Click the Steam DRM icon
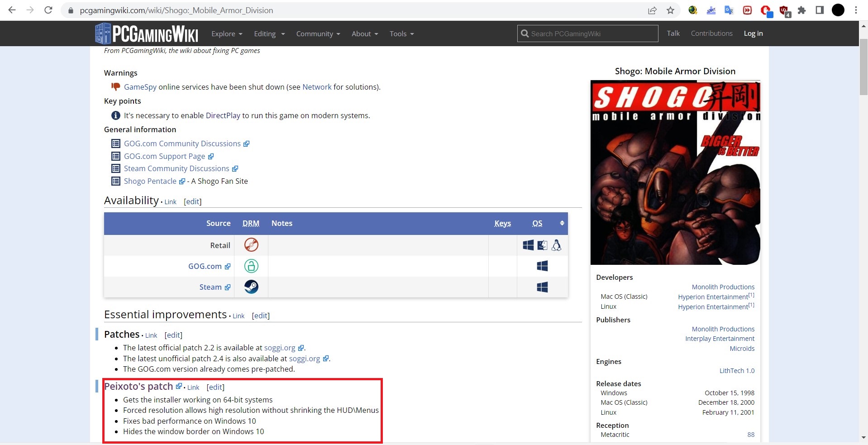This screenshot has width=868, height=445. 251,287
